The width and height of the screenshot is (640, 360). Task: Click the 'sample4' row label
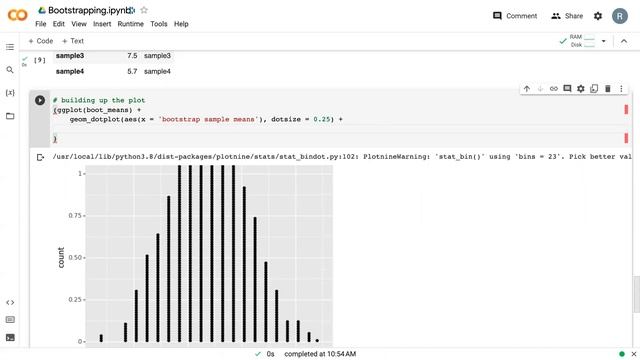click(70, 71)
